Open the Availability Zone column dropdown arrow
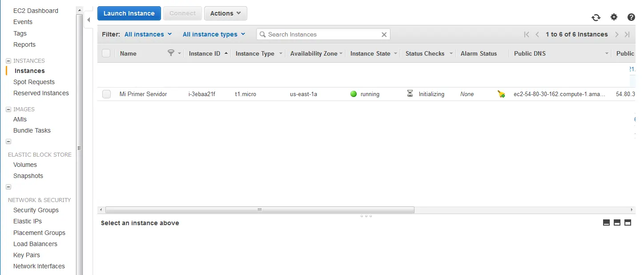The image size is (644, 275). click(341, 53)
